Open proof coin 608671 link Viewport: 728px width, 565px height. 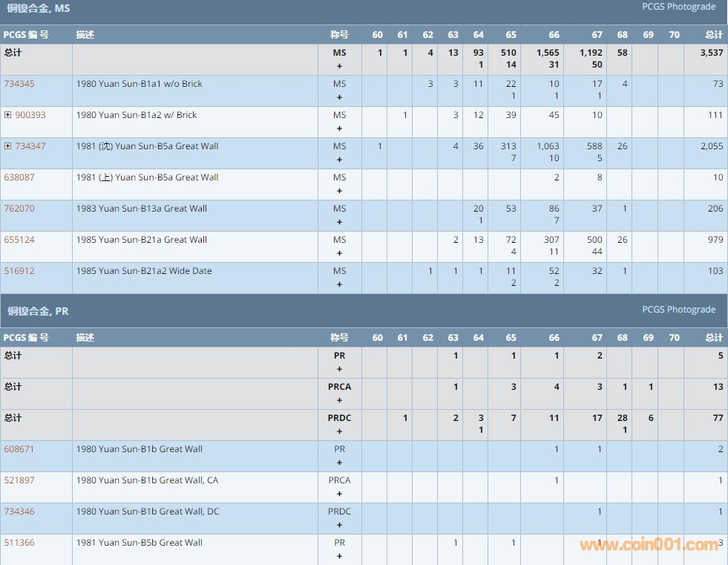(19, 449)
